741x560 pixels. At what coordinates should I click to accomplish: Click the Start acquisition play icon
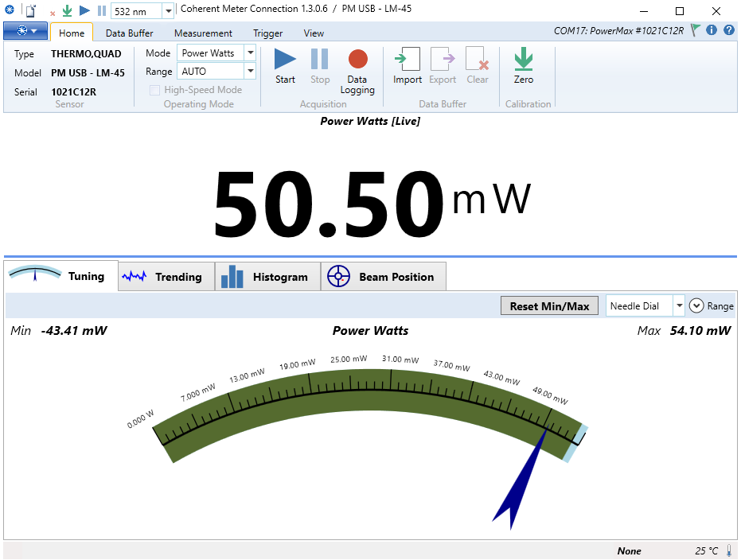point(285,60)
